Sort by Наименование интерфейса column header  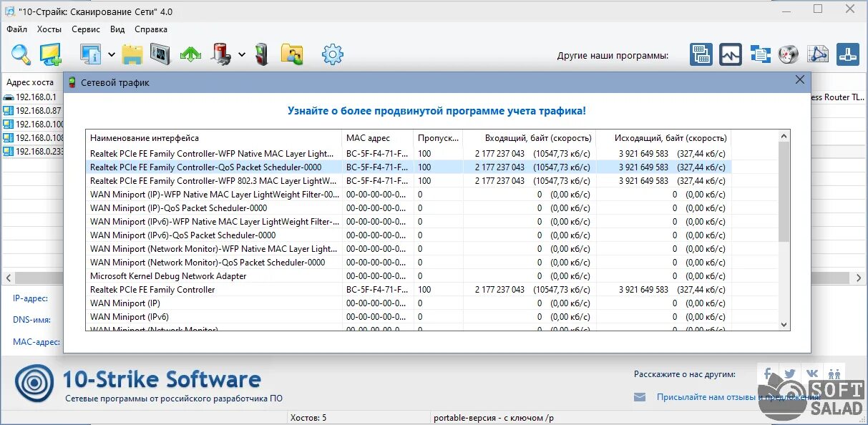coord(214,138)
